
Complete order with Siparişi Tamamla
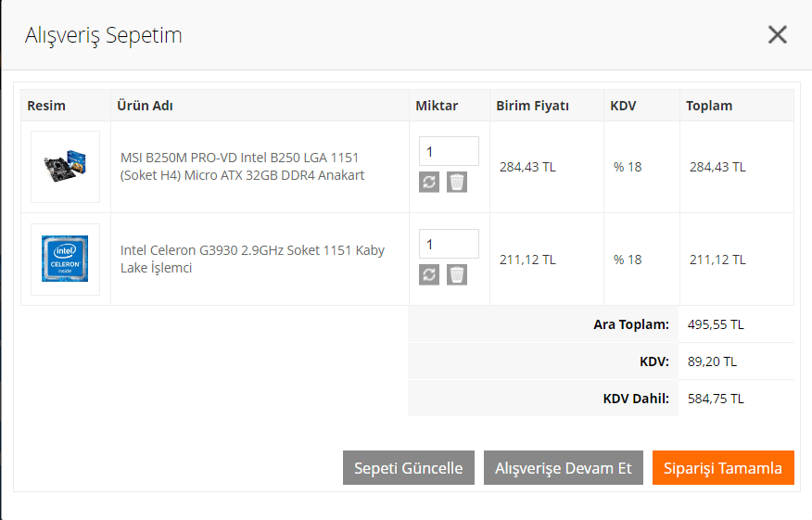723,468
